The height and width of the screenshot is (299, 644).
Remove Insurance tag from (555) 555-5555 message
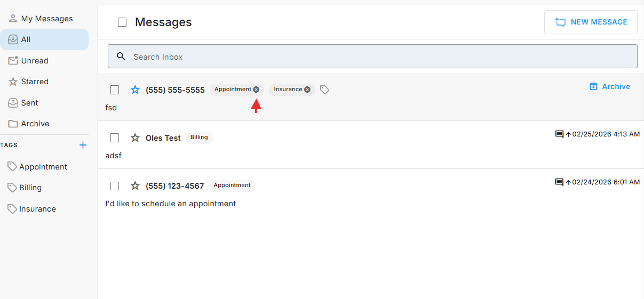307,90
